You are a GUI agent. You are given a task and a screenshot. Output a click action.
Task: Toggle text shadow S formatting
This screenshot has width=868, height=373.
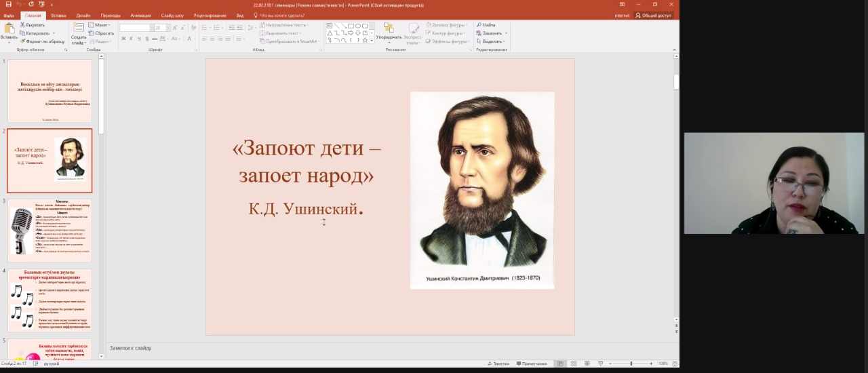[146, 39]
